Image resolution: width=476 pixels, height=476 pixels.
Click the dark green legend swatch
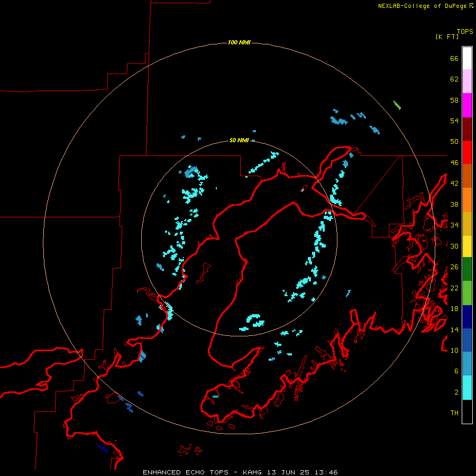[x=467, y=269]
